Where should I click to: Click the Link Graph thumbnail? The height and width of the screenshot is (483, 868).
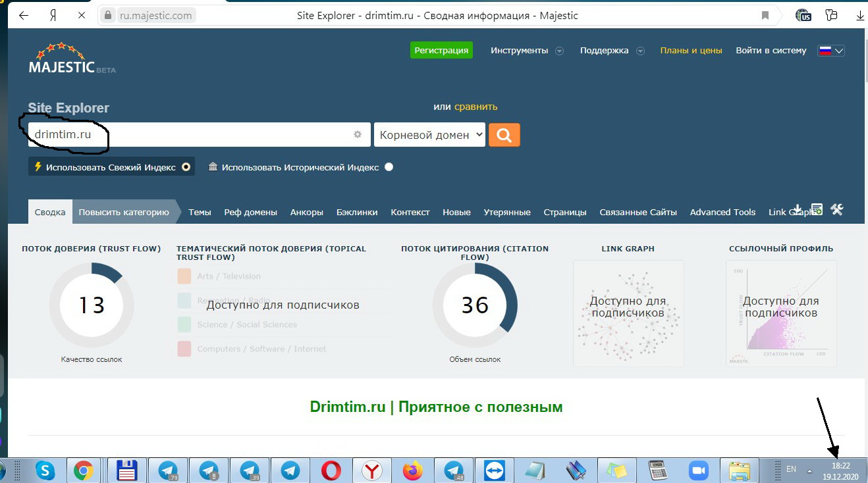628,313
